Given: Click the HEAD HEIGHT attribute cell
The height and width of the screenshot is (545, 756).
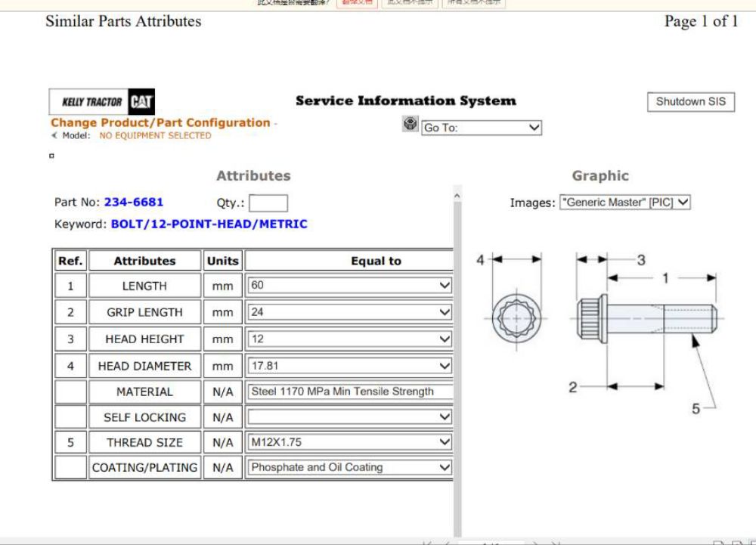Looking at the screenshot, I should point(144,339).
